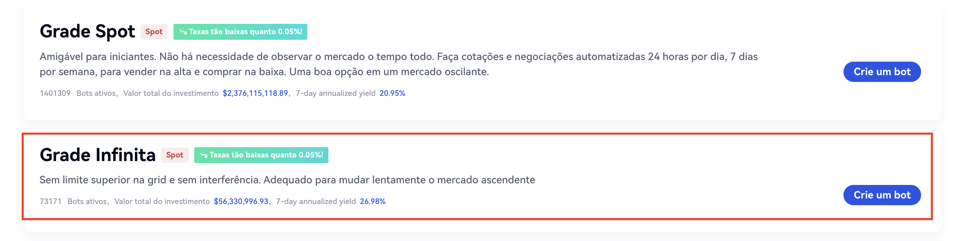Click the Grade Infinita title
The width and height of the screenshot is (980, 241).
(98, 155)
